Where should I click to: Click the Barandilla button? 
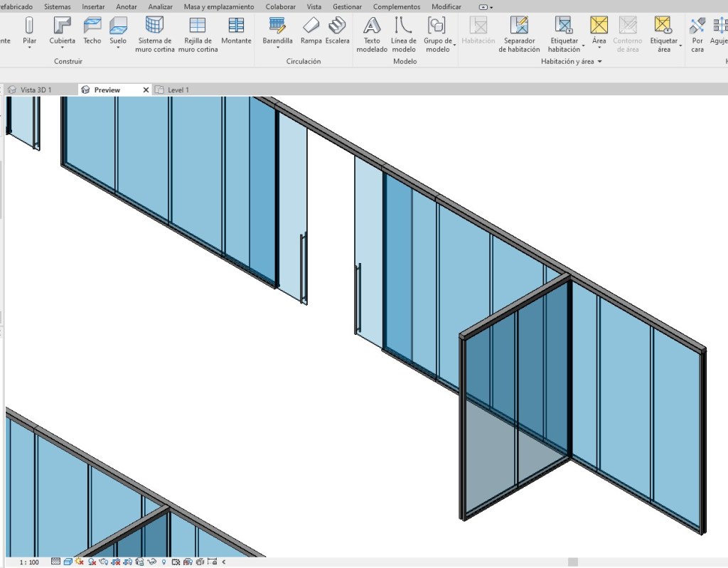click(x=277, y=31)
